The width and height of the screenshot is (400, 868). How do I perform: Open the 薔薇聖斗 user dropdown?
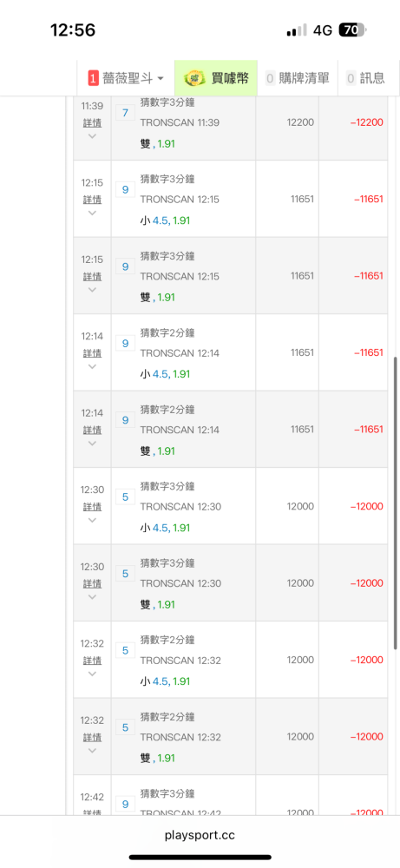pyautogui.click(x=126, y=78)
